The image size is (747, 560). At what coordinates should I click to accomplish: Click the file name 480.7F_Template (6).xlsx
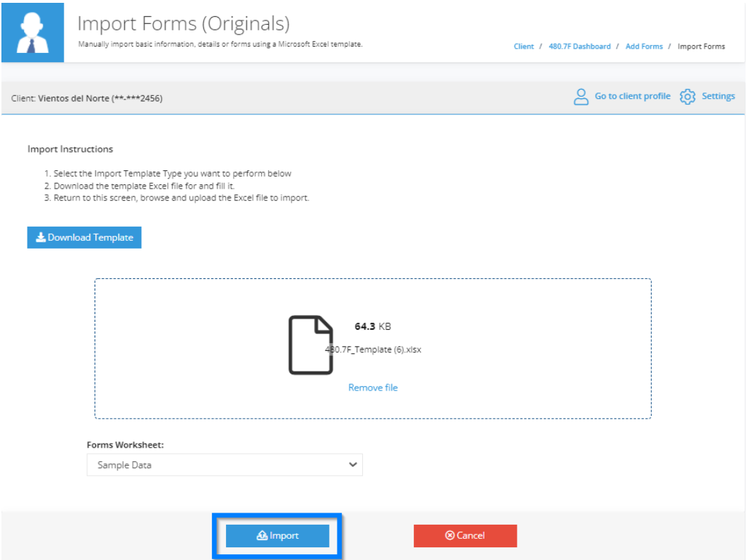click(373, 350)
